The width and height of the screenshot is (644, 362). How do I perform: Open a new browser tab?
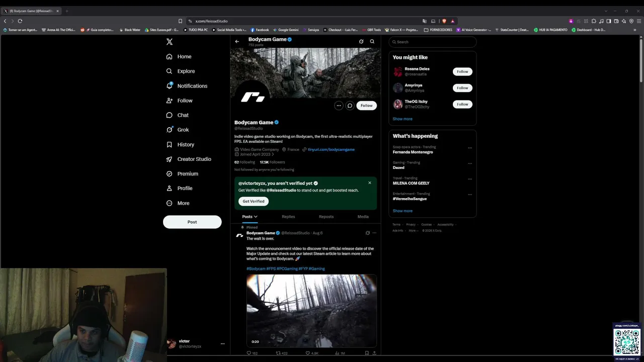(x=67, y=11)
